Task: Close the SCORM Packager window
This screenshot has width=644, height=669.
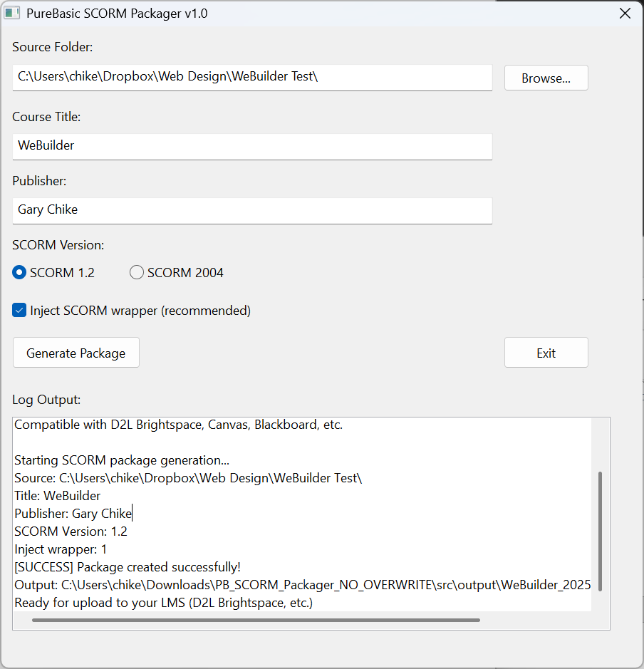Action: pyautogui.click(x=625, y=13)
